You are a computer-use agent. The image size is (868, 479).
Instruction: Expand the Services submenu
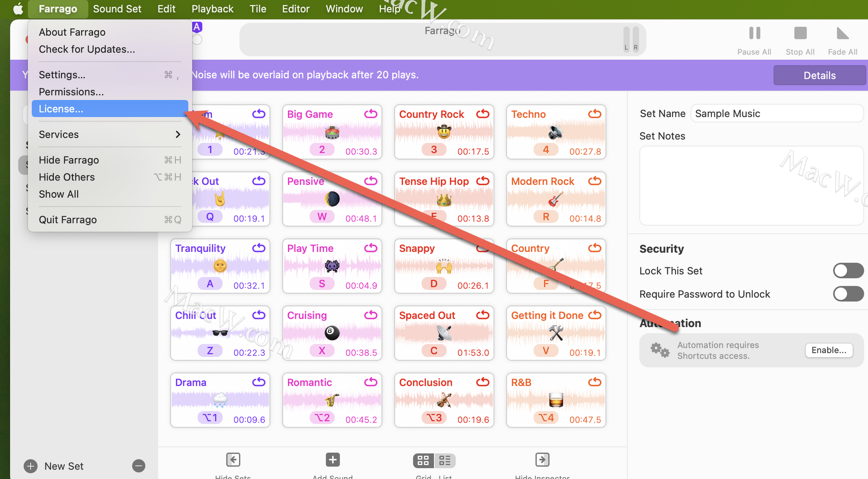tap(109, 134)
